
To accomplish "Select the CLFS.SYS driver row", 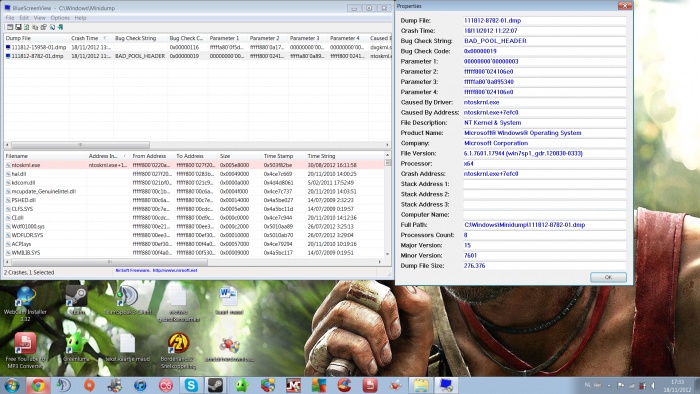I will [x=194, y=209].
